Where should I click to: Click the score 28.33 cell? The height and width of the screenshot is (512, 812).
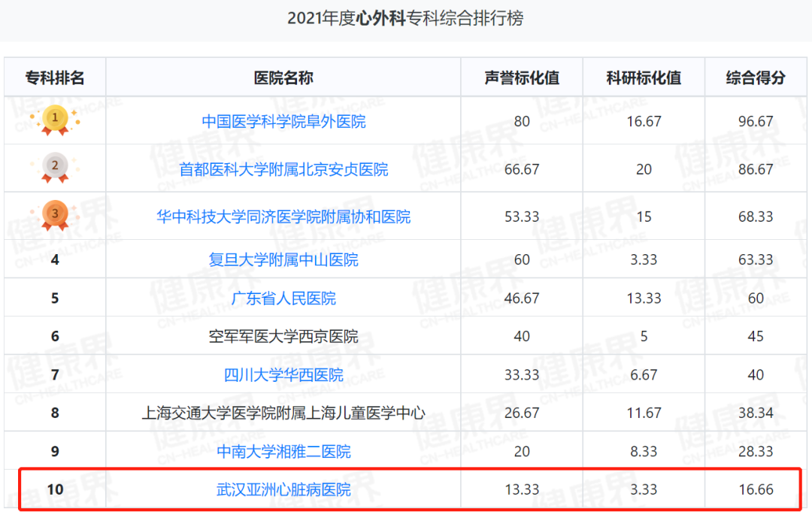pyautogui.click(x=756, y=451)
